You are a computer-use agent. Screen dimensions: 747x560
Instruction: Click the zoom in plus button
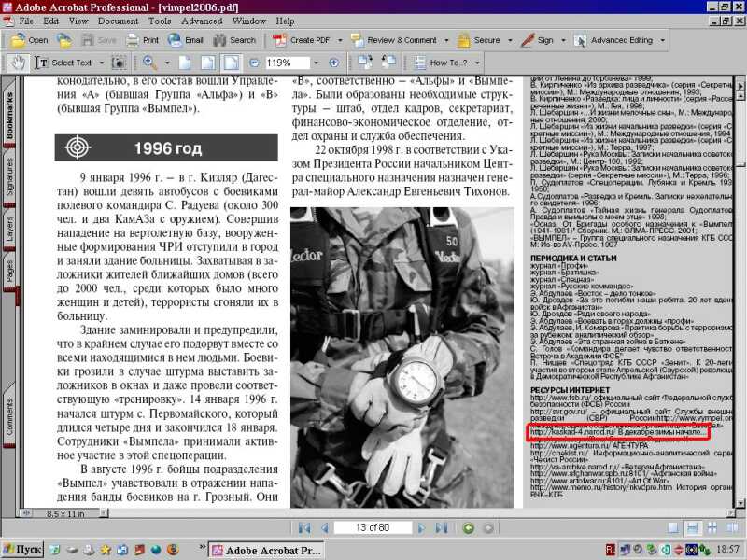(x=333, y=63)
